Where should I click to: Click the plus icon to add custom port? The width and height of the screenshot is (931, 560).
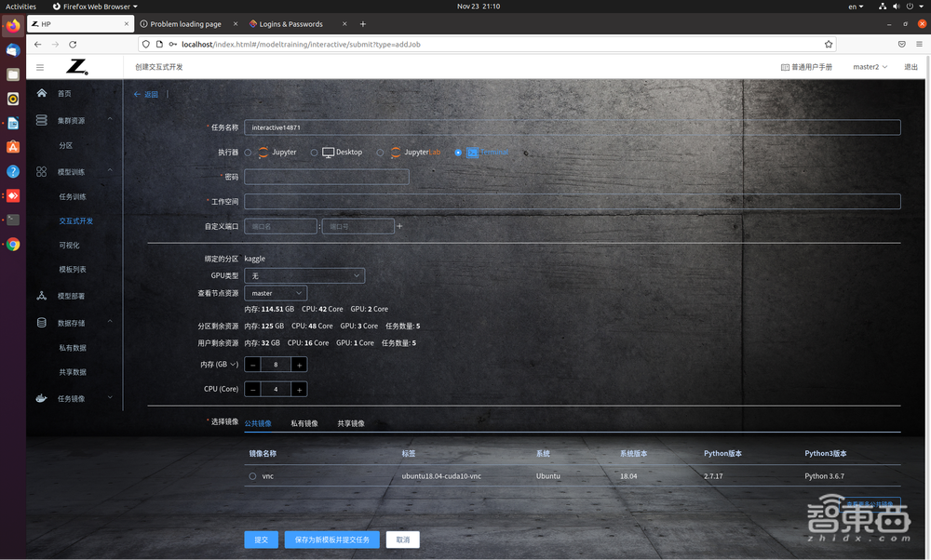point(400,226)
